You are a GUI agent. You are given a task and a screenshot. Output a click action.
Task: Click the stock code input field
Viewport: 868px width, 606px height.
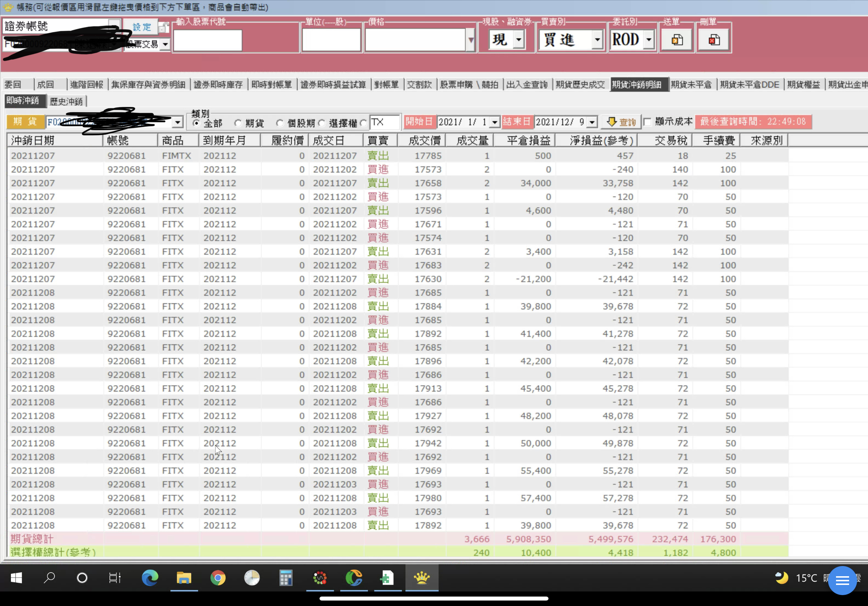(208, 40)
